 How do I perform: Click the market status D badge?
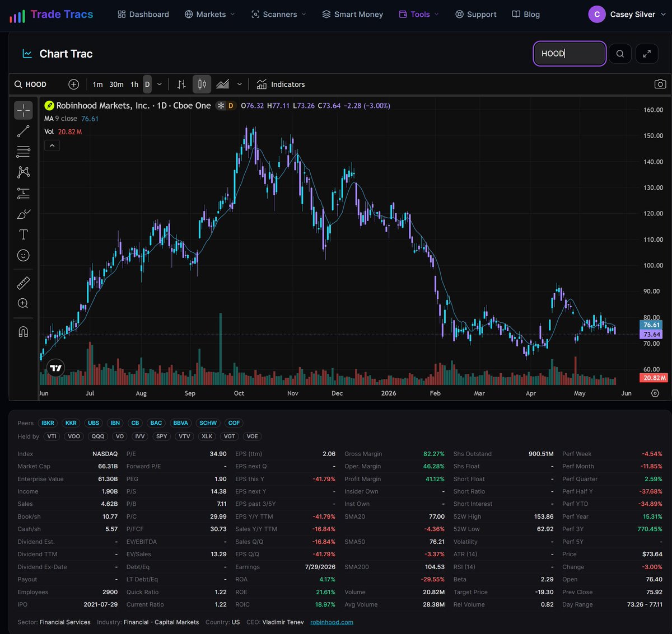tap(230, 106)
